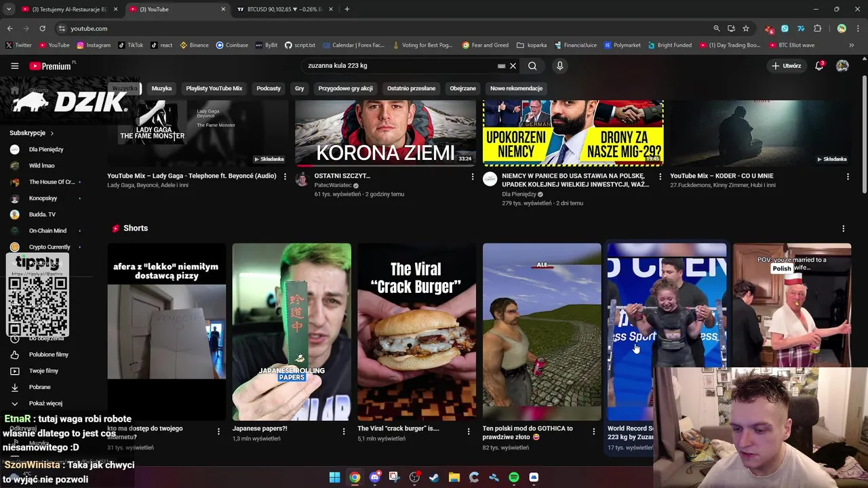Screen dimensions: 868x488
Task: Open options for Viral crack burger short
Action: pyautogui.click(x=469, y=431)
